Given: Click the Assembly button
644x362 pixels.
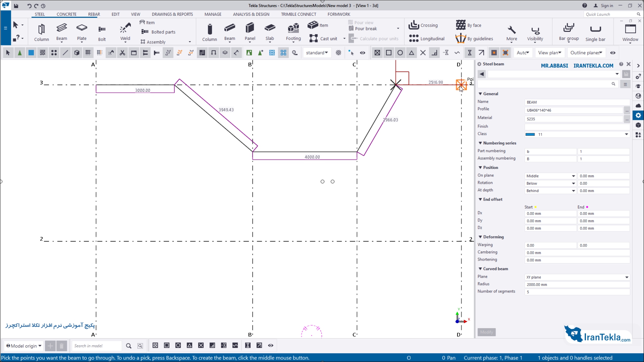Looking at the screenshot, I should tap(153, 42).
